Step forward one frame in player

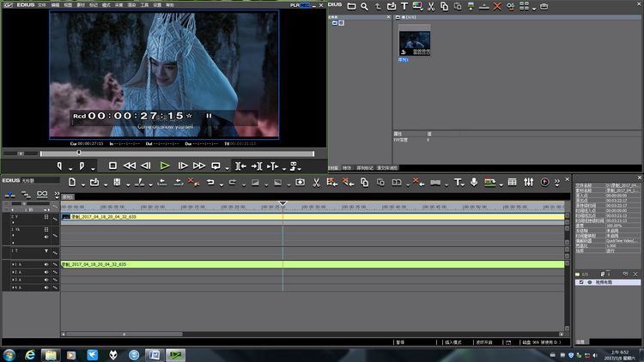[183, 166]
